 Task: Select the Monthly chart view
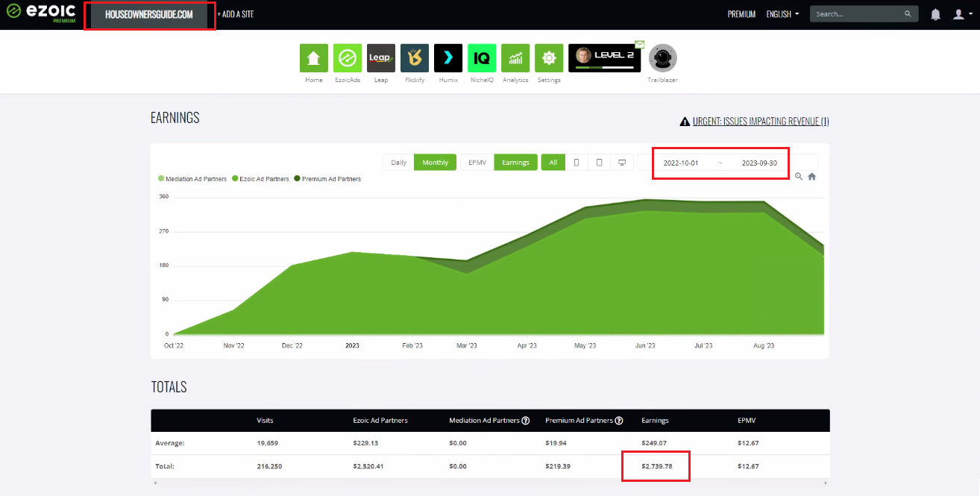436,163
